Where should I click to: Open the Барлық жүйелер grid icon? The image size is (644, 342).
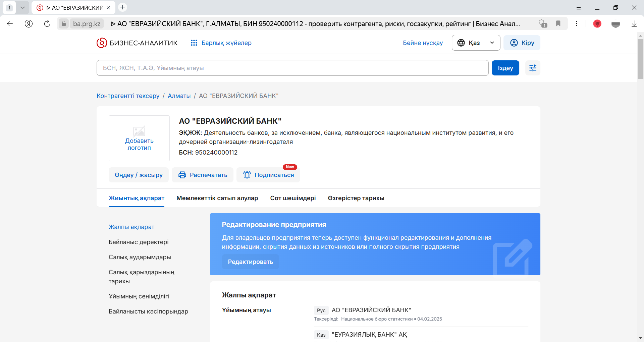(194, 43)
